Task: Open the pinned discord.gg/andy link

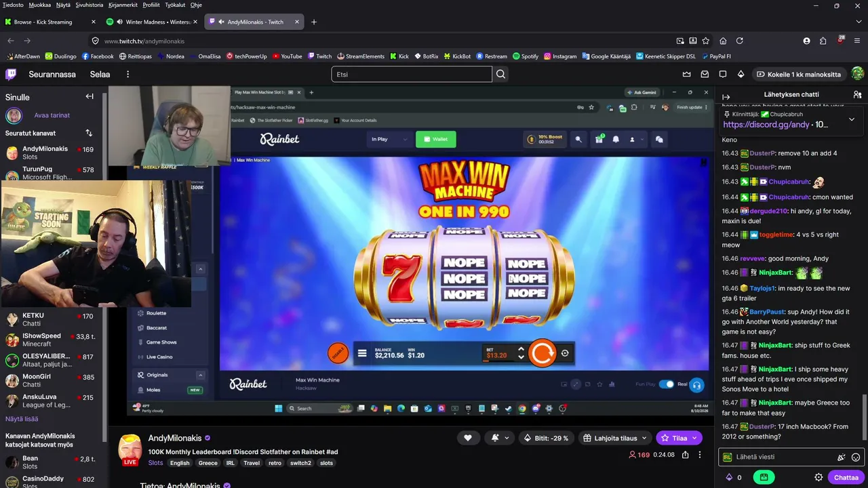Action: (766, 125)
